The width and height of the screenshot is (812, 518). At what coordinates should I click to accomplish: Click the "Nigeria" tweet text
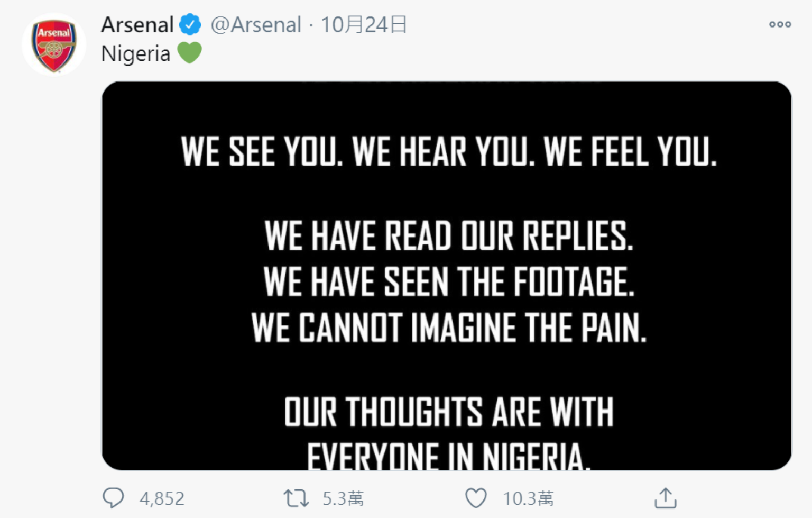pyautogui.click(x=136, y=53)
